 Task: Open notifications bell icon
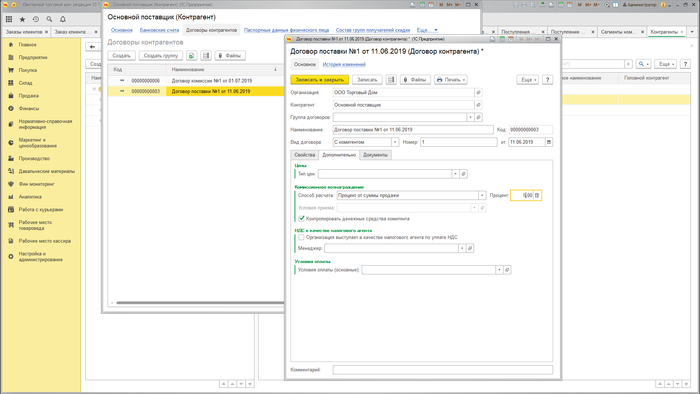tap(62, 19)
